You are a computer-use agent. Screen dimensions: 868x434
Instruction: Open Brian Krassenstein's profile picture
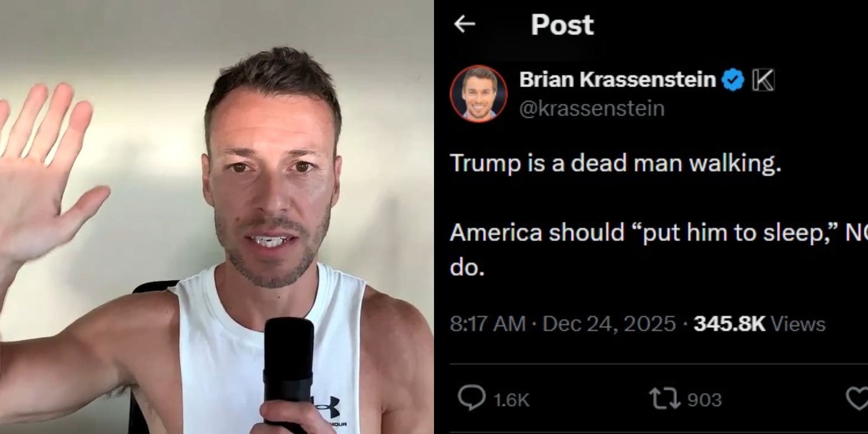[478, 93]
